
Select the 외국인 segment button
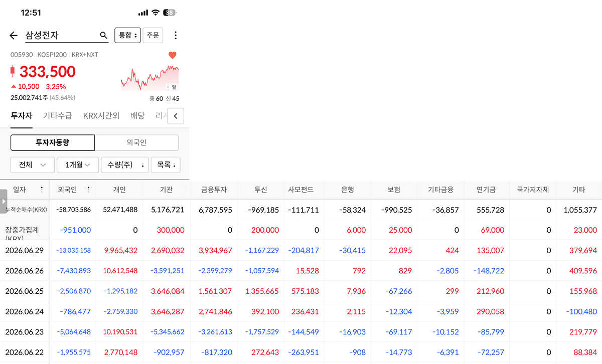[x=136, y=142]
